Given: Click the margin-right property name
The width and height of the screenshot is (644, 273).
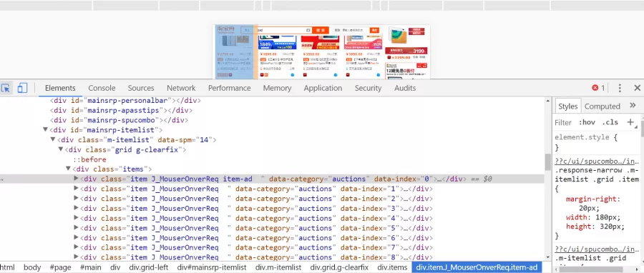Looking at the screenshot, I should (x=591, y=199).
